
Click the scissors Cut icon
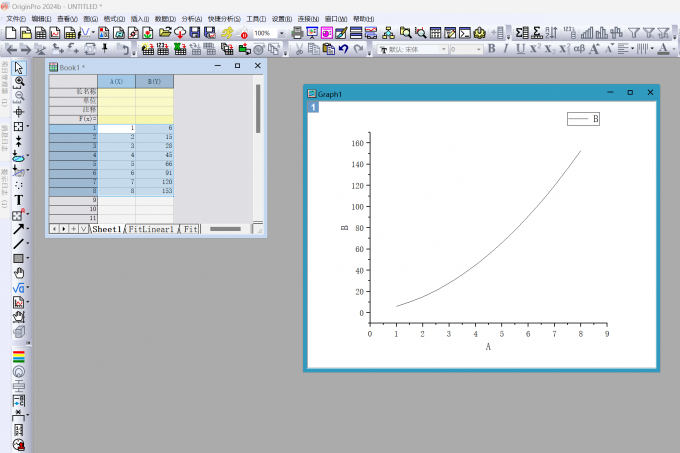(x=299, y=49)
